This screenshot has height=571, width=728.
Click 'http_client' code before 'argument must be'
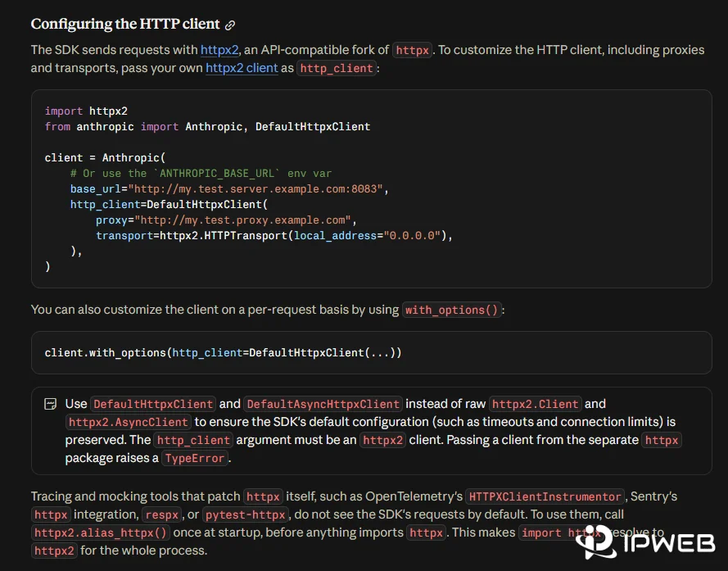[193, 441]
